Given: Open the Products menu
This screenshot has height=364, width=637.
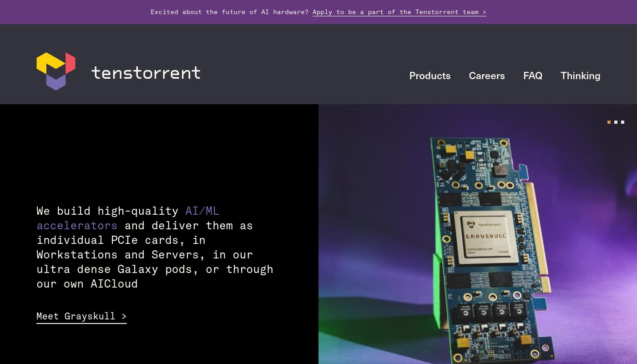Looking at the screenshot, I should [x=430, y=76].
